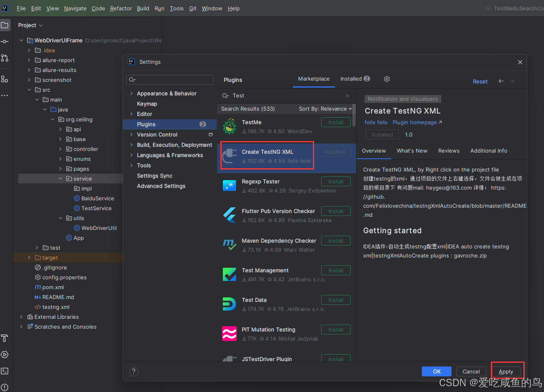Click the Cancel button
This screenshot has width=544, height=392.
[x=471, y=371]
